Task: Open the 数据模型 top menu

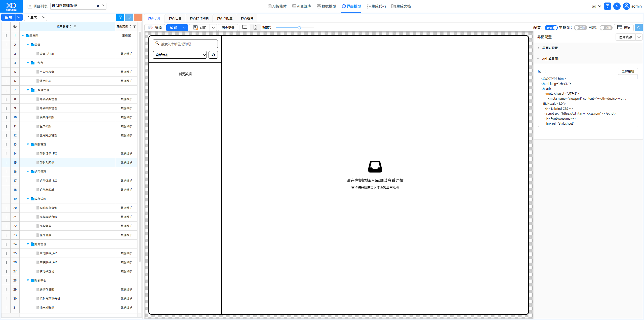Action: [327, 6]
